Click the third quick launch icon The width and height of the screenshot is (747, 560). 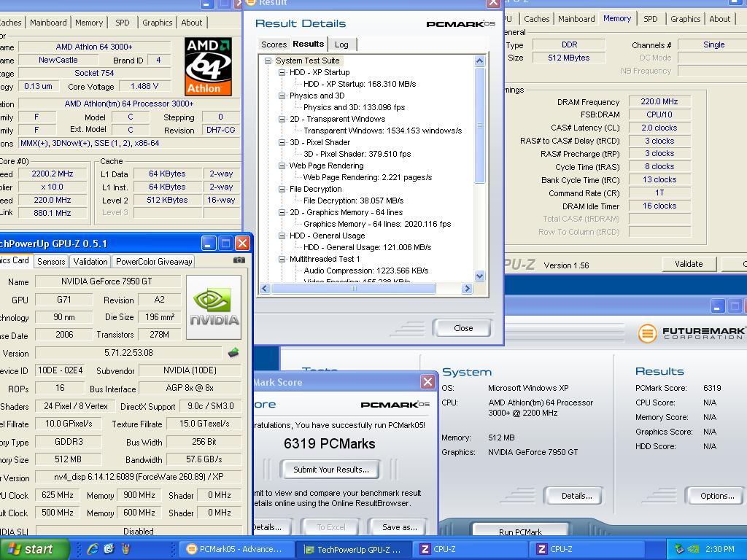125,549
